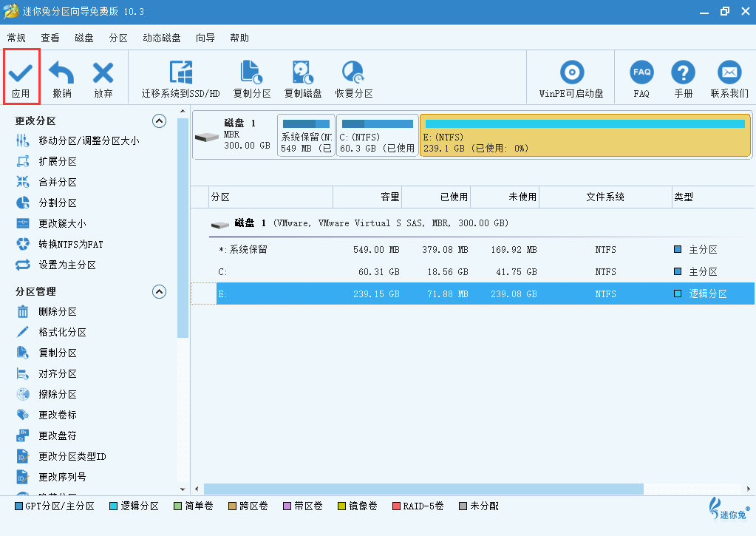Open the 恢复分区 tool
This screenshot has width=756, height=536.
pos(354,79)
